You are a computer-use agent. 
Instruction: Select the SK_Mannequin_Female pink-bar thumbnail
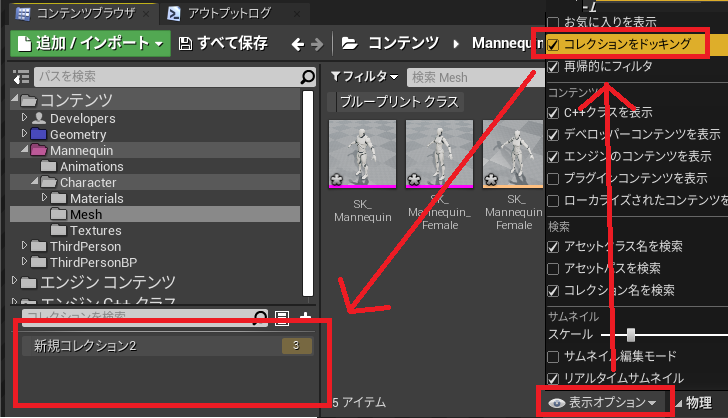pos(439,154)
